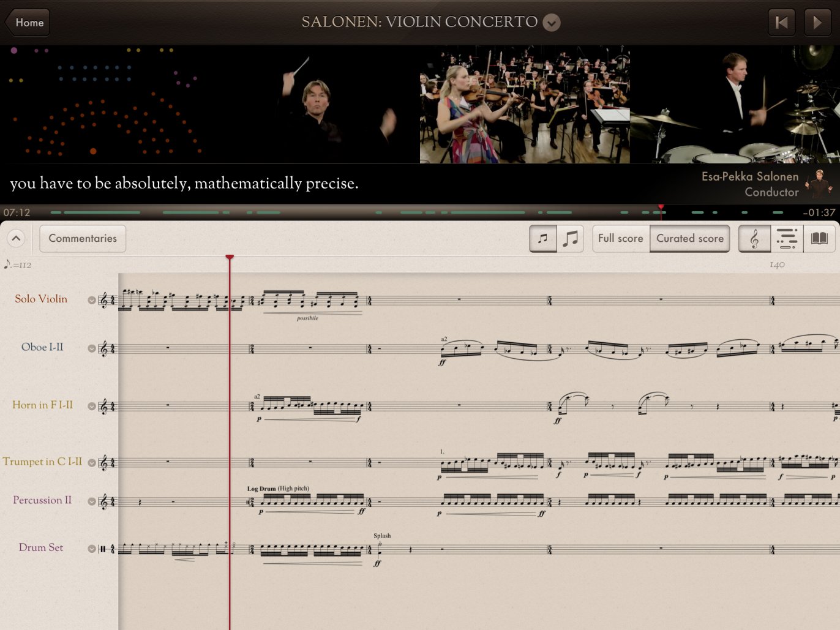Viewport: 840px width, 630px height.
Task: Open the commentary list view icon
Action: point(787,238)
